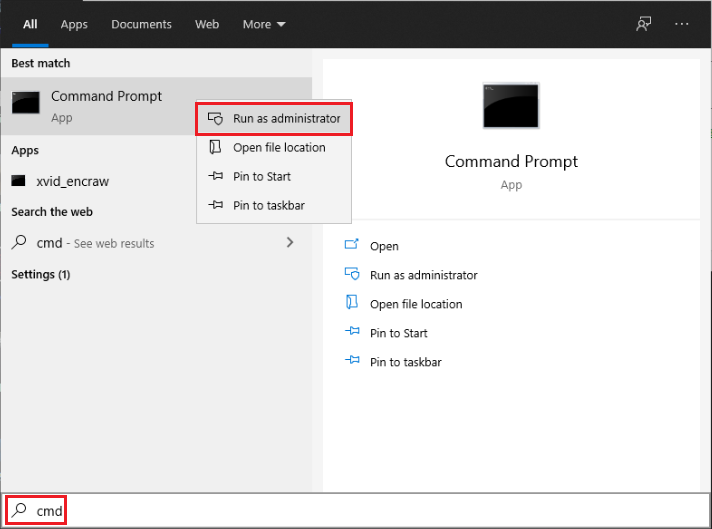Click the feedback icon in top bar
Image resolution: width=712 pixels, height=529 pixels.
coord(644,24)
